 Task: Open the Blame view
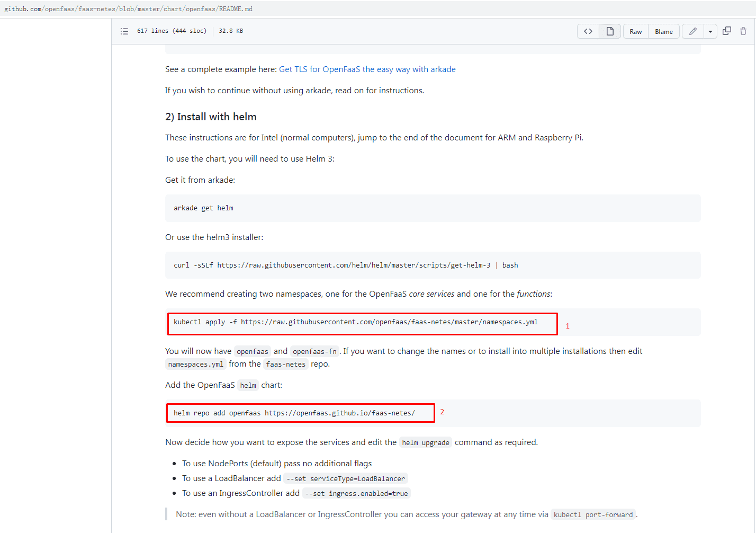pos(664,31)
